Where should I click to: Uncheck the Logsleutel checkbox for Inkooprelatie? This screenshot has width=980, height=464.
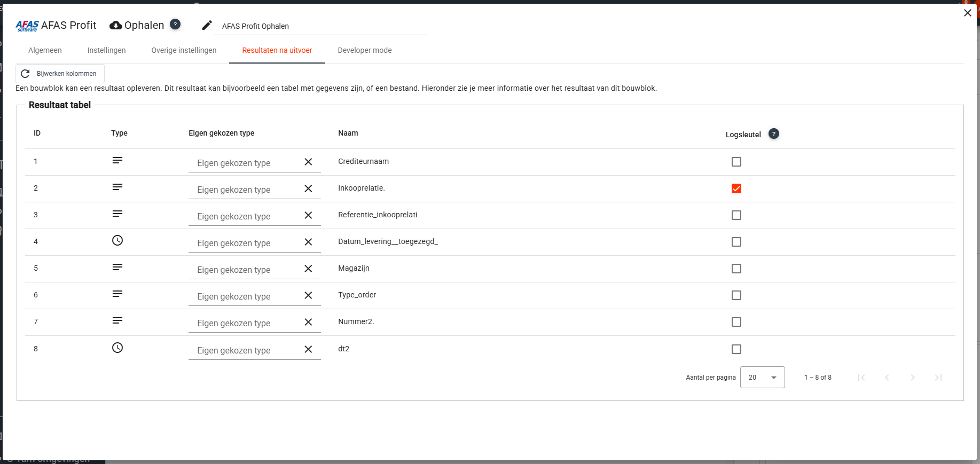[x=736, y=188]
